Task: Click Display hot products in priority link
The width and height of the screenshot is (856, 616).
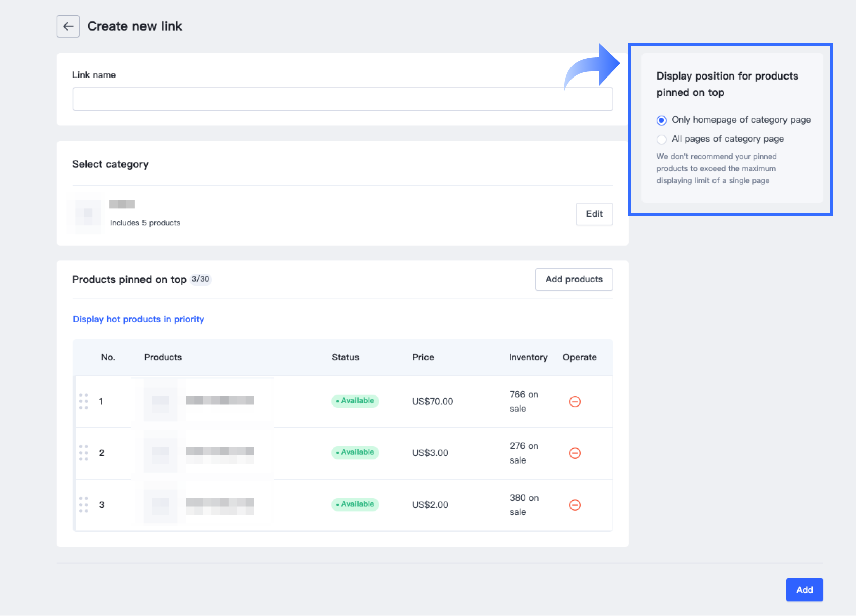Action: click(138, 319)
